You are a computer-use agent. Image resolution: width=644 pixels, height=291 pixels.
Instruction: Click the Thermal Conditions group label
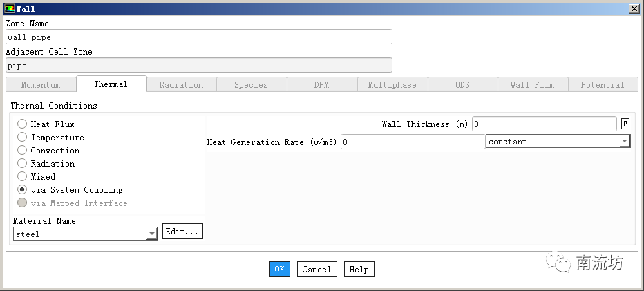54,106
